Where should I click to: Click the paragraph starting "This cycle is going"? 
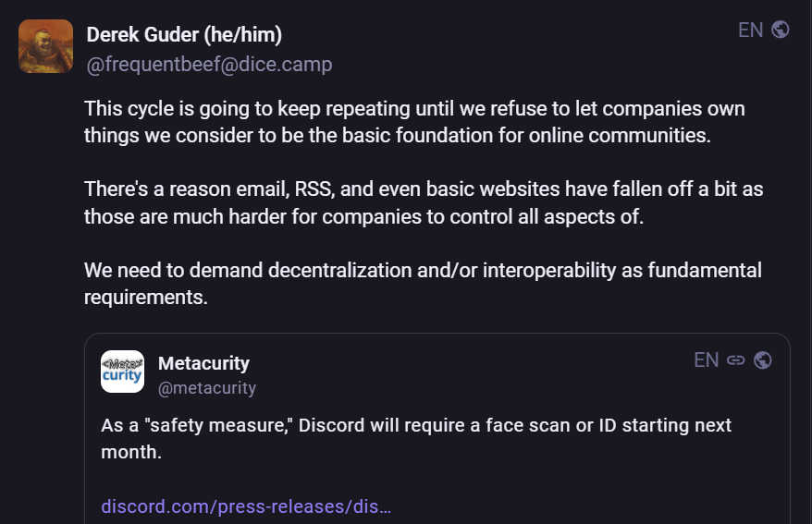click(x=414, y=122)
